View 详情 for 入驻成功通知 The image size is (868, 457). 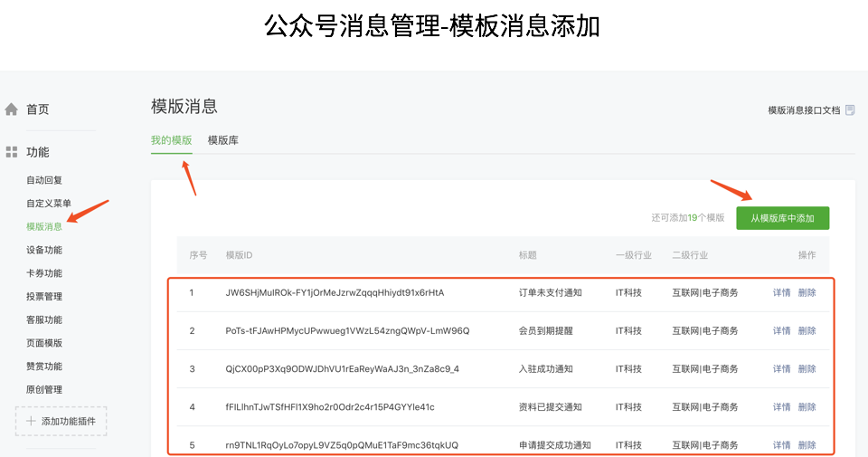[x=781, y=369]
